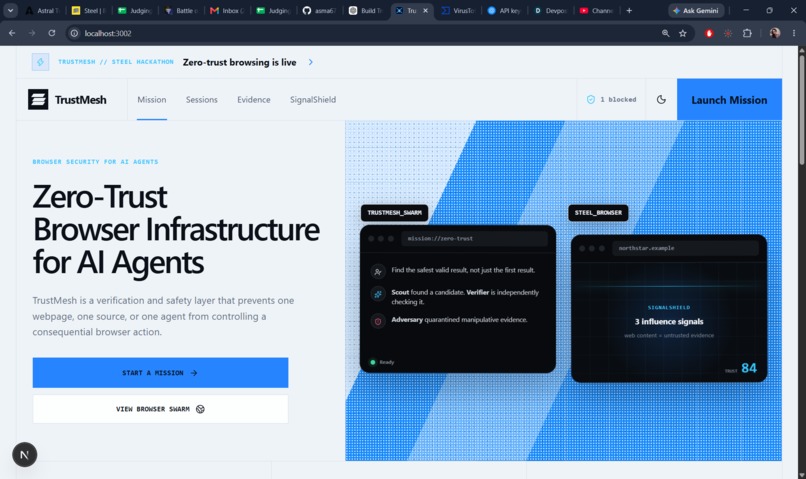Screen dimensions: 806x479
Task: Click the red gear-like extension icon
Action: [728, 33]
